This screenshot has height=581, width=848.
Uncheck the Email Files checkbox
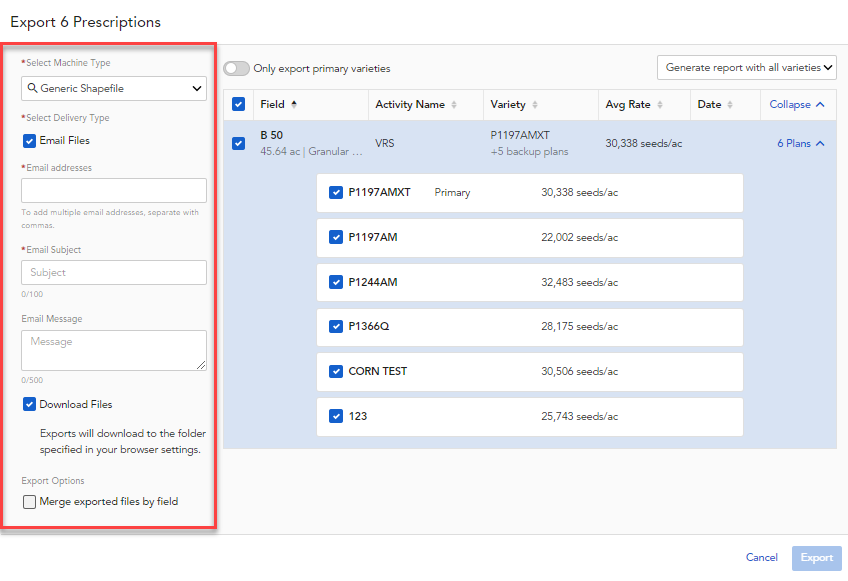(30, 141)
